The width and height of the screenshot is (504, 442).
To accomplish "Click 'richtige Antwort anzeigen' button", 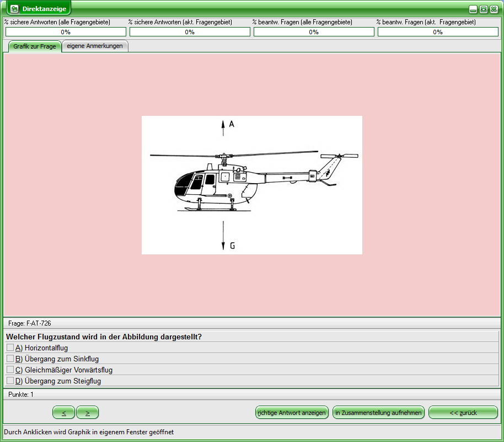I will 292,412.
